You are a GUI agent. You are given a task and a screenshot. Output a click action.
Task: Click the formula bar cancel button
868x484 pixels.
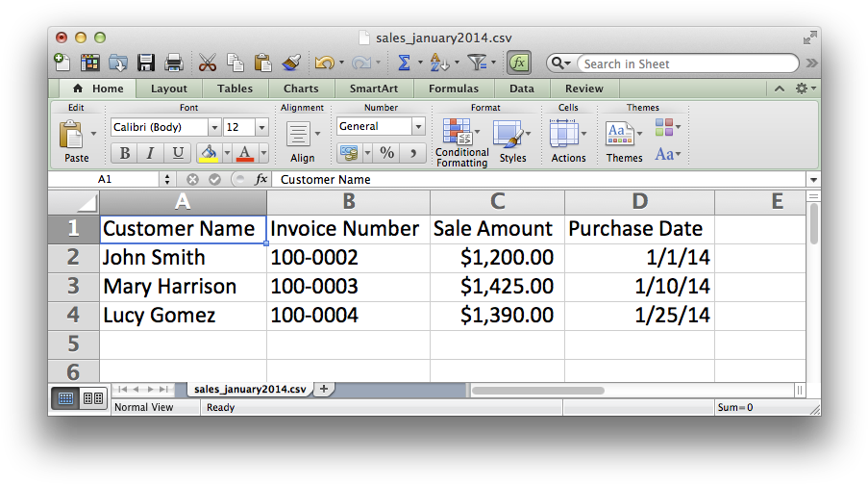192,180
